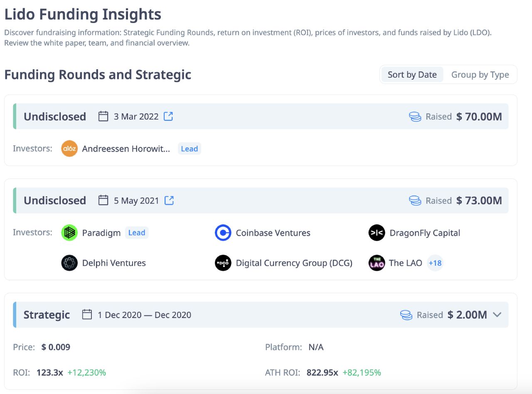Click the 3 Mar 2022 date text
Screen dimensions: 532x394
point(136,116)
